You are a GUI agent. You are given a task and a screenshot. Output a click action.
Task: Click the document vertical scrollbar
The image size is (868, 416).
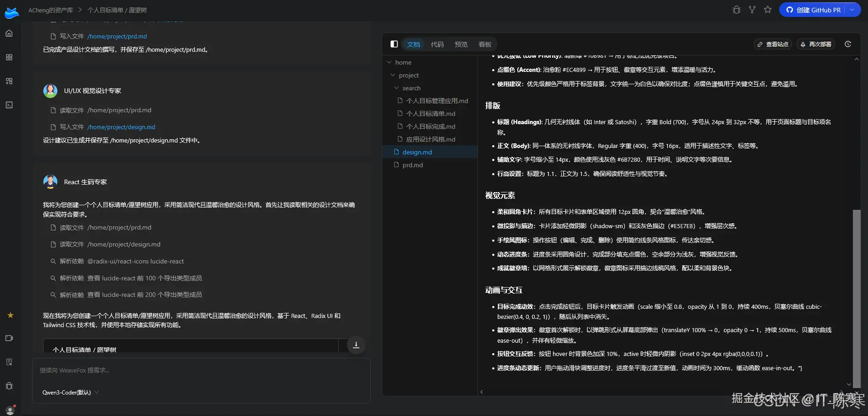(856, 292)
